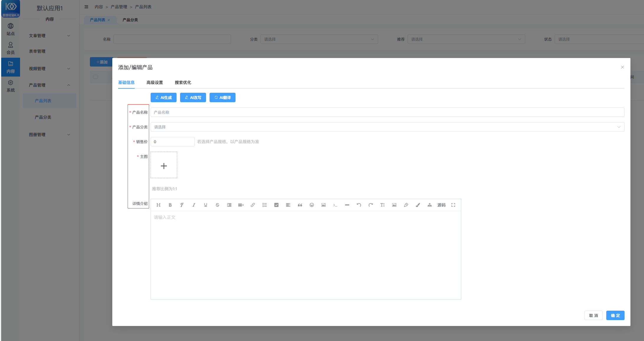Click image icon beside font size icon
Screen dimensions: 644x341
click(394, 205)
